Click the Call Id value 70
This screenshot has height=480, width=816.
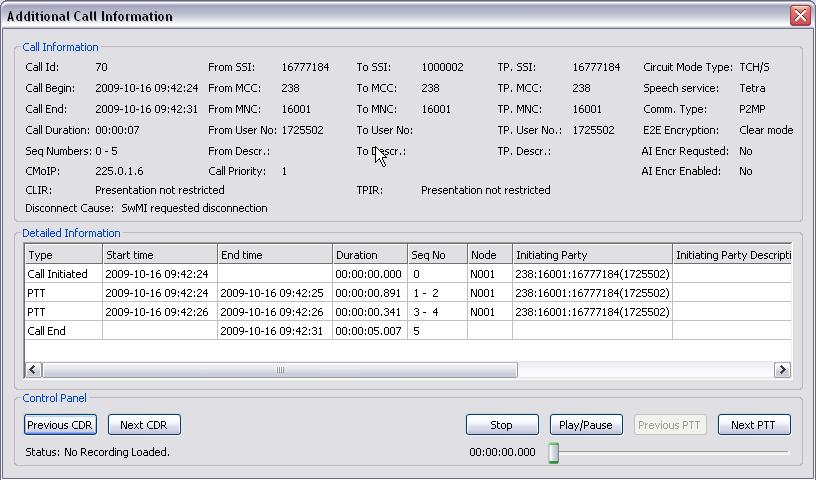pos(101,67)
